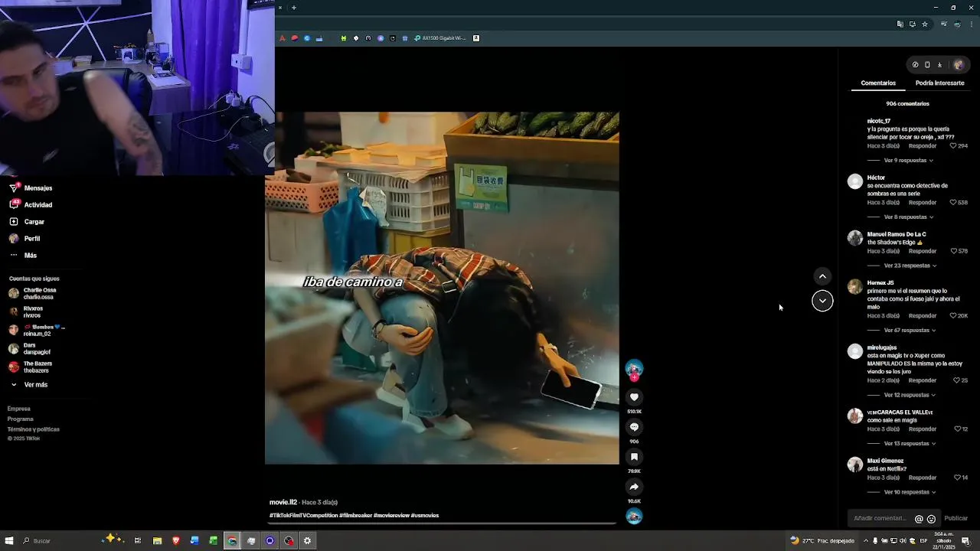This screenshot has height=551, width=980.
Task: Insert mention with the @ icon
Action: point(919,519)
